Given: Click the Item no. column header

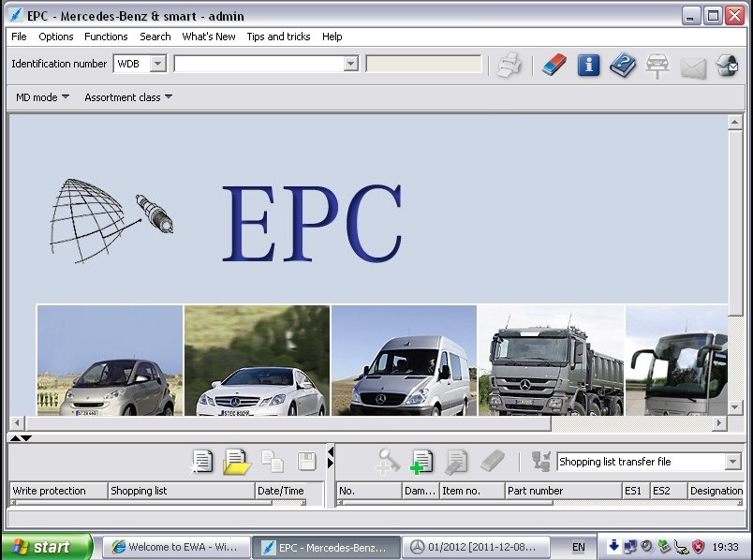Looking at the screenshot, I should tap(472, 491).
